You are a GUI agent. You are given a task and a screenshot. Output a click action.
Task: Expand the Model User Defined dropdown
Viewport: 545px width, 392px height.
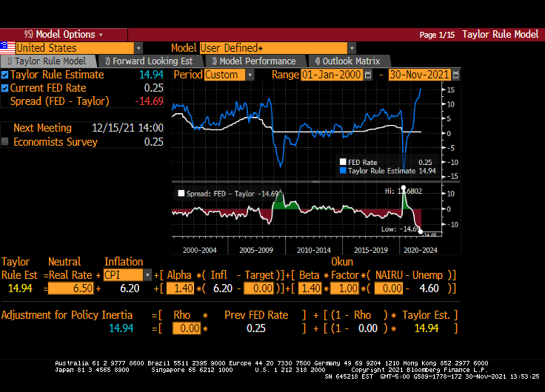(x=352, y=48)
